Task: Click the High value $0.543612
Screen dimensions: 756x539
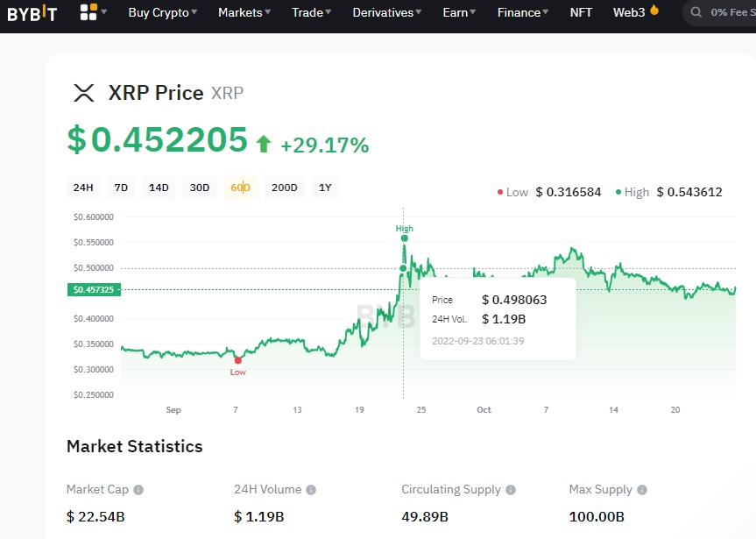Action: tap(689, 192)
